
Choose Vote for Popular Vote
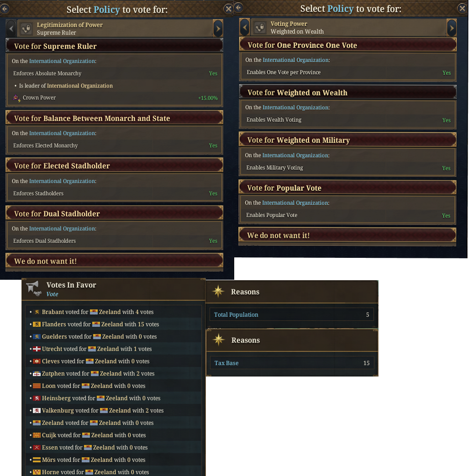tap(347, 188)
